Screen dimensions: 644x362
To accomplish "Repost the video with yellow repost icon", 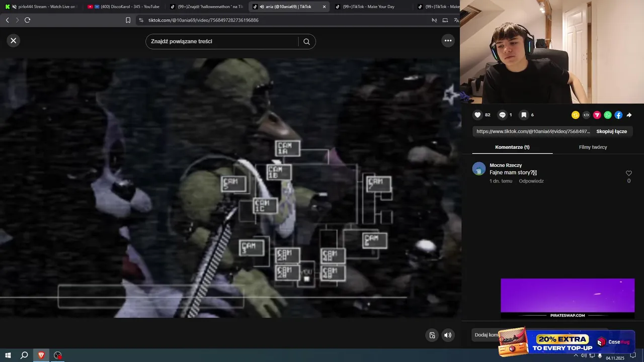I will (576, 115).
